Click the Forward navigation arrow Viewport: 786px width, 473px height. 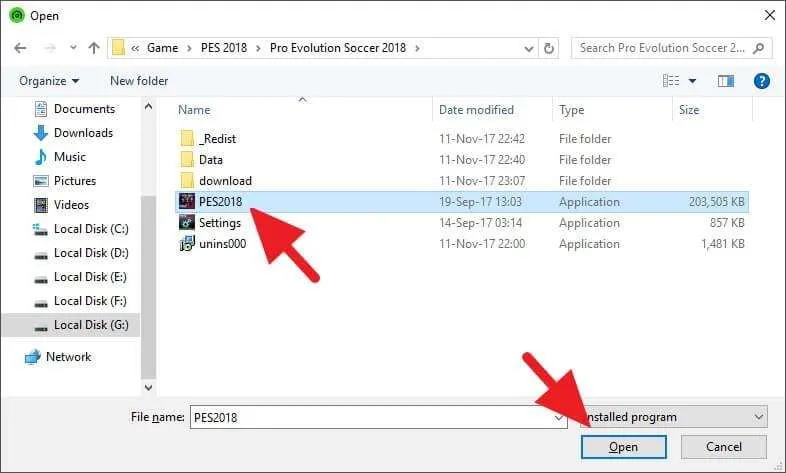pos(50,48)
